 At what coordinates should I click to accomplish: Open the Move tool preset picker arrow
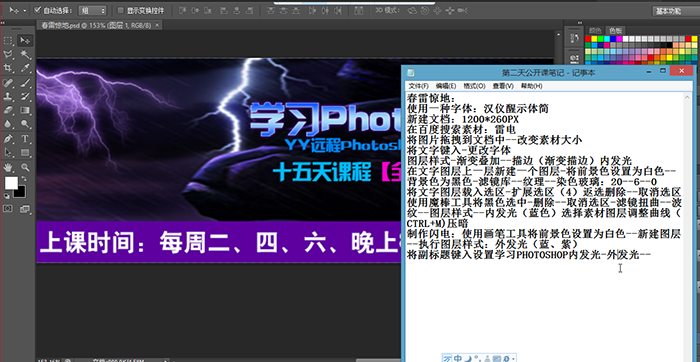[25, 10]
